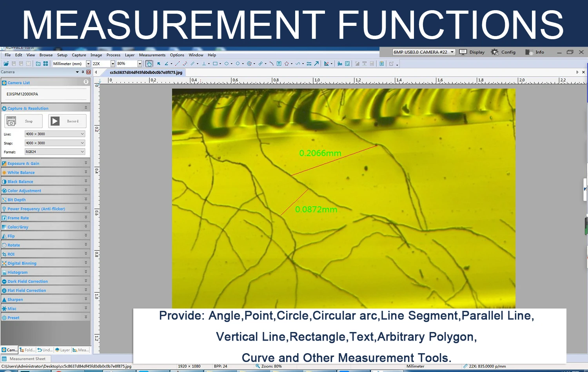
Task: Select the concentric circles annulus tool
Action: (249, 64)
